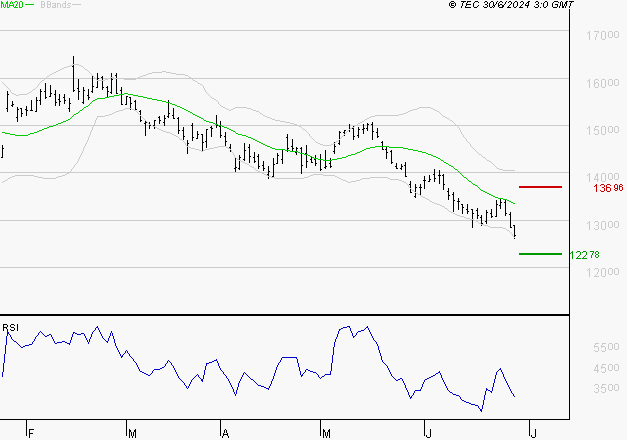
Task: Click the green 122.78 support value
Action: coord(584,255)
